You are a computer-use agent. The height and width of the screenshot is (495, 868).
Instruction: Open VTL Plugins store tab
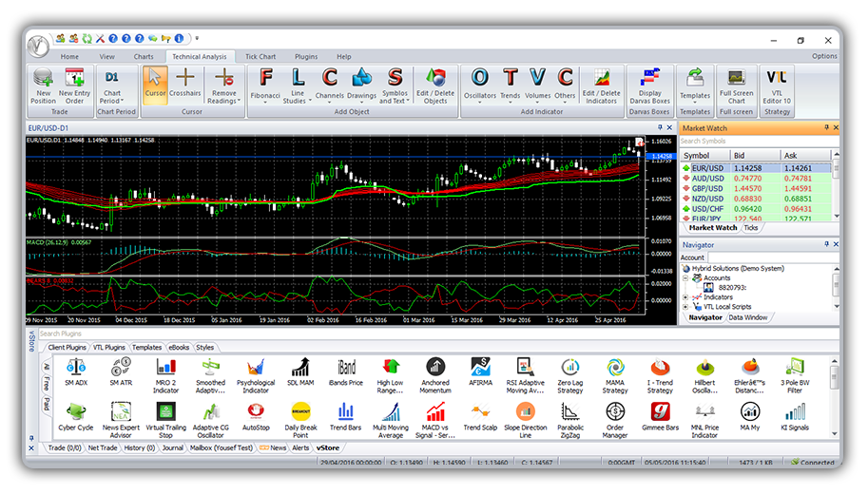tap(108, 348)
